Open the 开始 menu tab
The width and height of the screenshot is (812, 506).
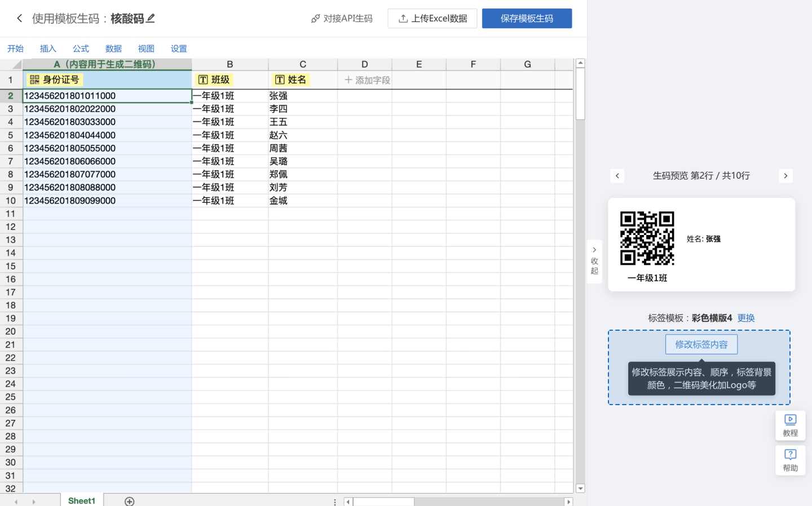point(15,48)
